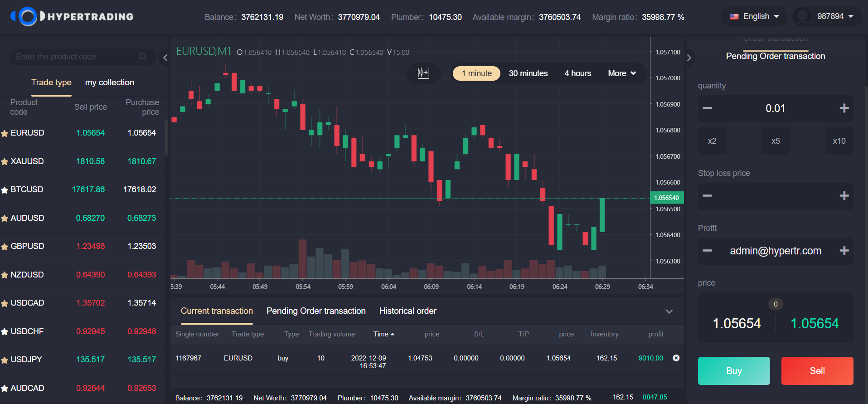868x404 pixels.
Task: Click the spread badge showing 0
Action: [776, 304]
